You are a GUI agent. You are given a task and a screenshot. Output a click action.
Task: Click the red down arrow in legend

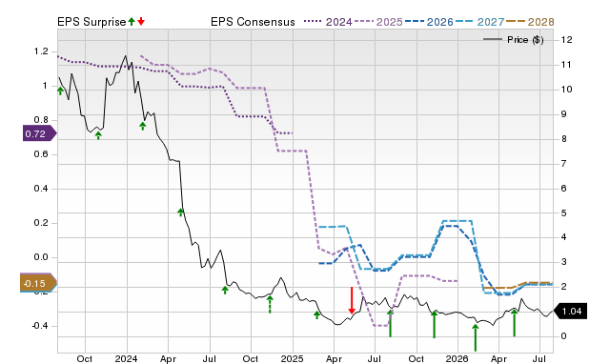pos(141,21)
